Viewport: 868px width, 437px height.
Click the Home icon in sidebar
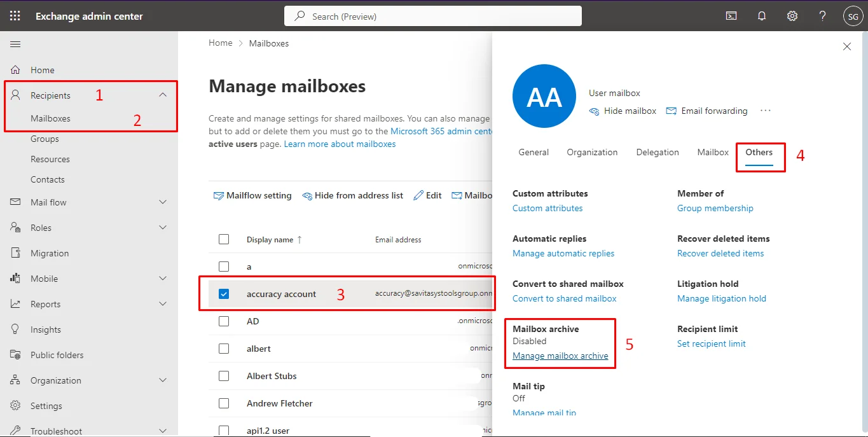pyautogui.click(x=16, y=70)
